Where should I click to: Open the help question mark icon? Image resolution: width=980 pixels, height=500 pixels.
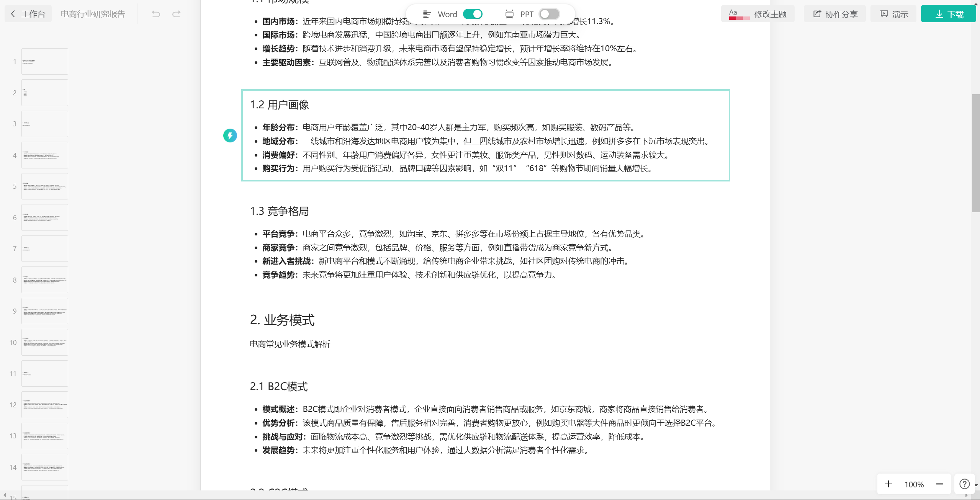964,484
